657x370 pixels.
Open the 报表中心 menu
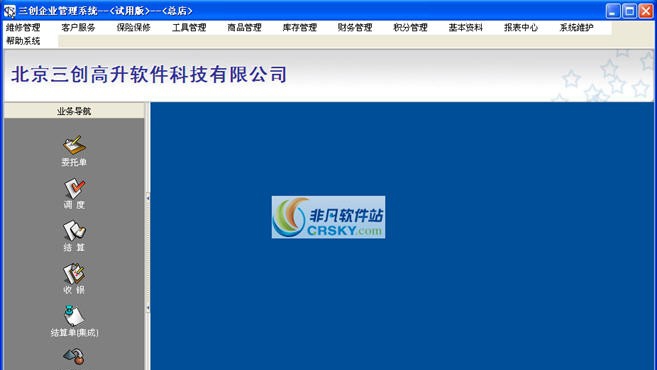click(521, 28)
